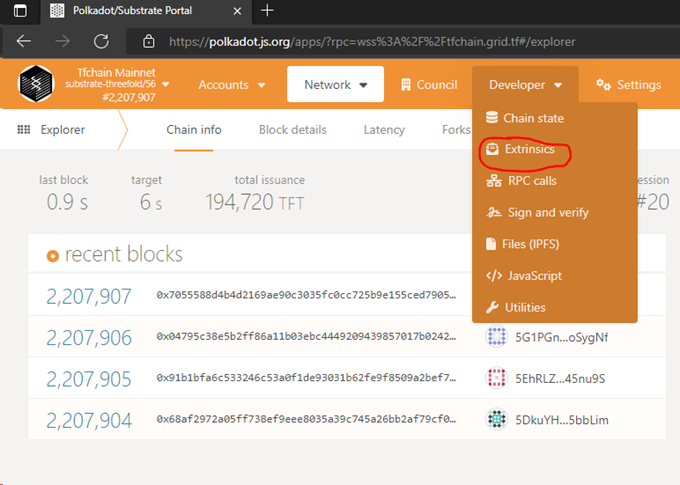Switch to the Block details tab
The width and height of the screenshot is (680, 485).
click(292, 130)
